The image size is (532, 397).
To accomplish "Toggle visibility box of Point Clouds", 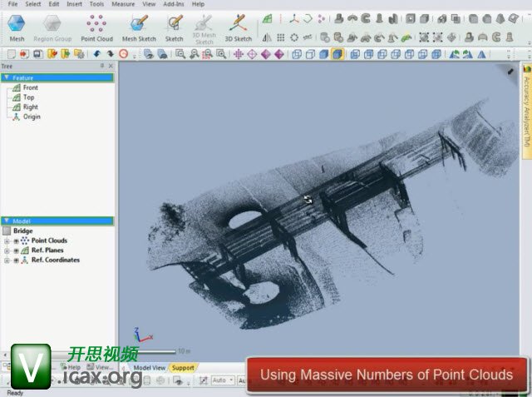I will tap(16, 241).
